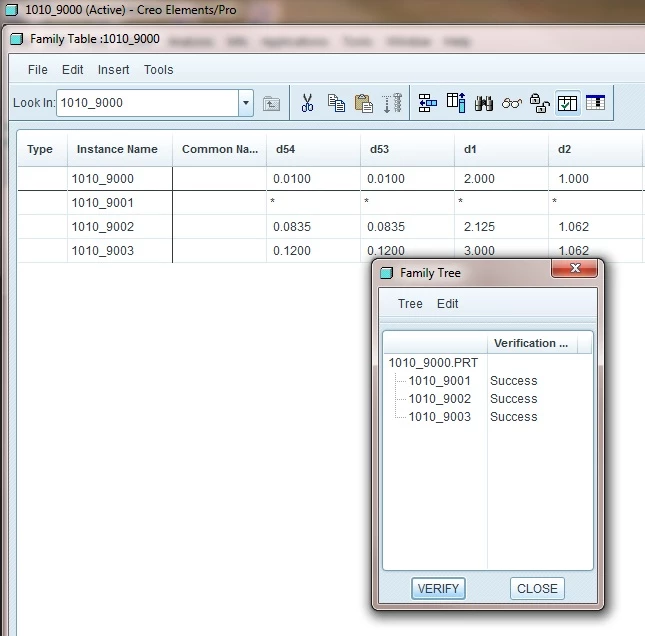
Task: Click the glasses preview instance icon
Action: click(x=512, y=103)
